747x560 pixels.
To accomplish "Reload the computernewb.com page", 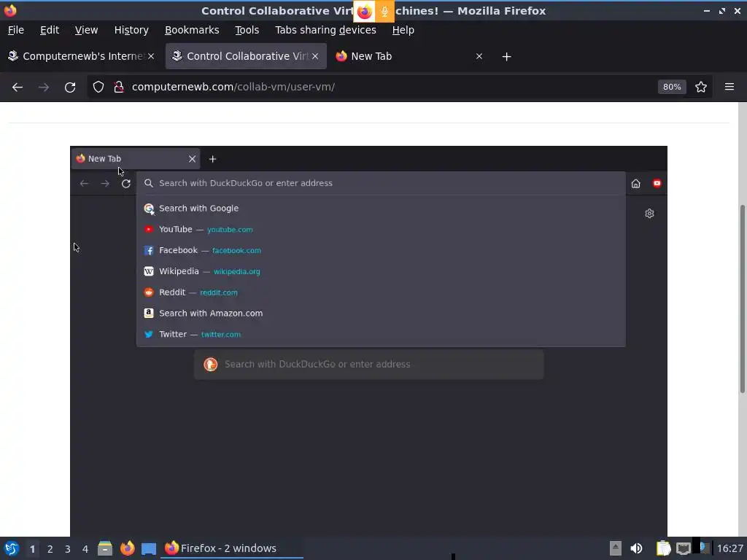I will 70,87.
